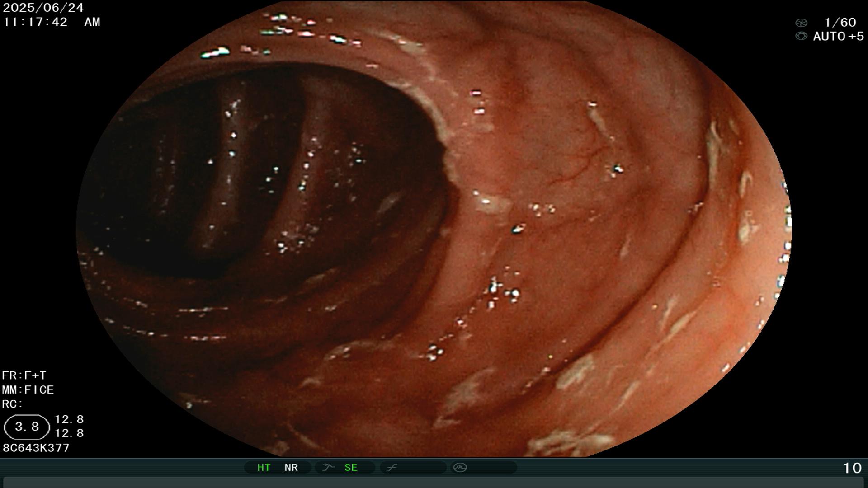Viewport: 868px width, 488px height.
Task: Toggle the NR noise reduction indicator
Action: pos(291,467)
